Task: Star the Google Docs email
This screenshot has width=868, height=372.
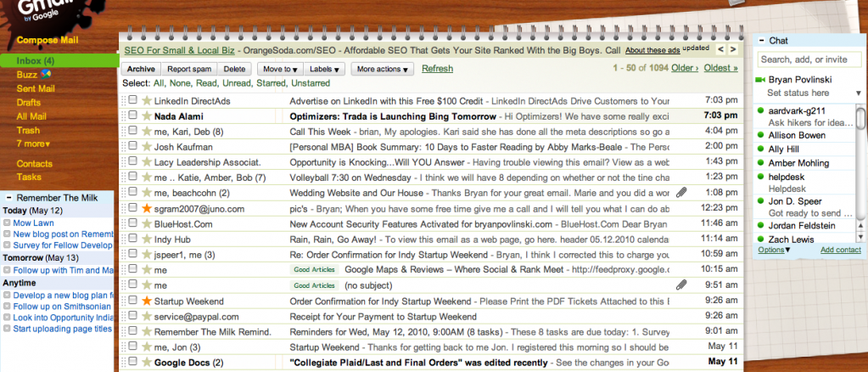Action: pyautogui.click(x=147, y=362)
